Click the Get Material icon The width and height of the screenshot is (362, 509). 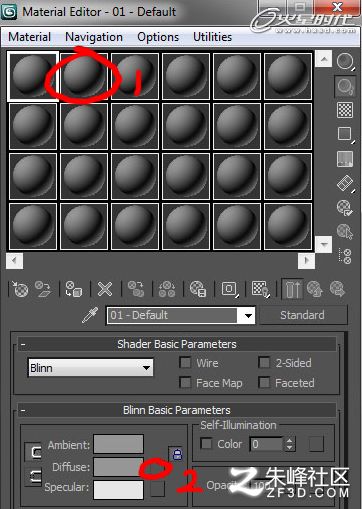20,289
